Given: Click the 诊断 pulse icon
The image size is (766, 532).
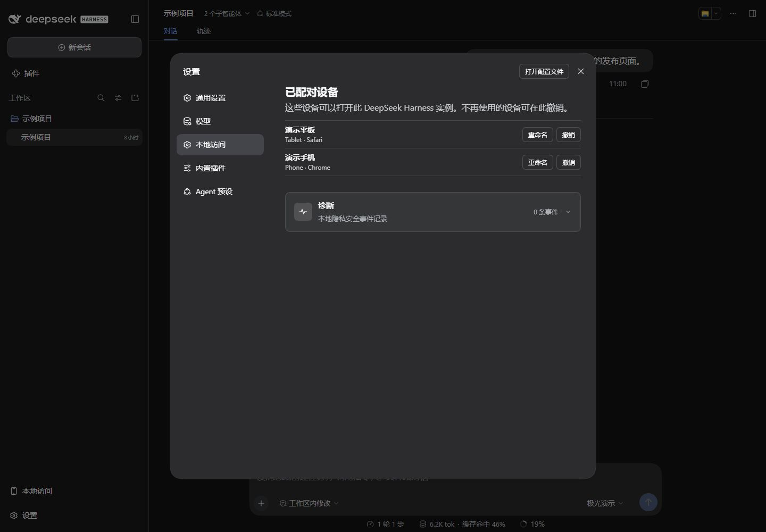Looking at the screenshot, I should pos(303,212).
